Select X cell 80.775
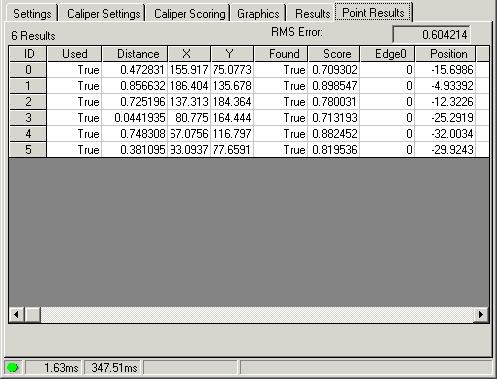 [189, 118]
